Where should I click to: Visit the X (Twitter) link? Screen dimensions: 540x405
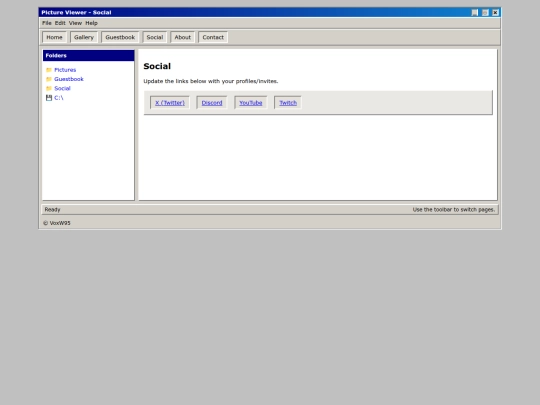pos(170,103)
